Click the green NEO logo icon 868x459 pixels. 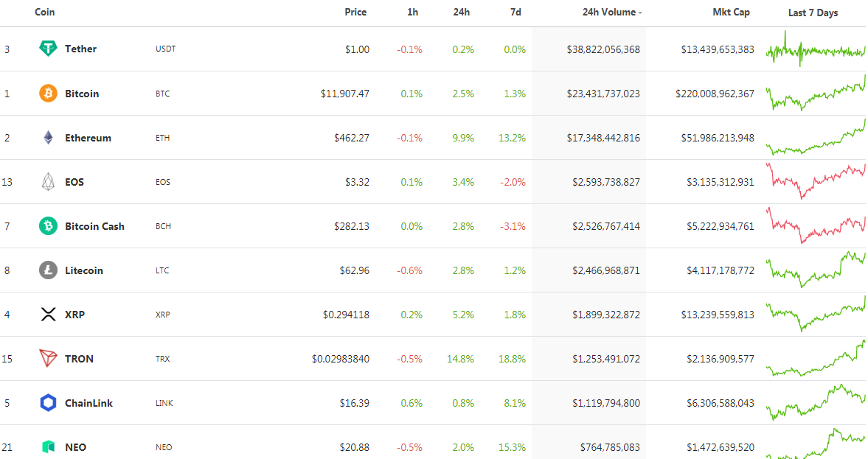[x=48, y=446]
